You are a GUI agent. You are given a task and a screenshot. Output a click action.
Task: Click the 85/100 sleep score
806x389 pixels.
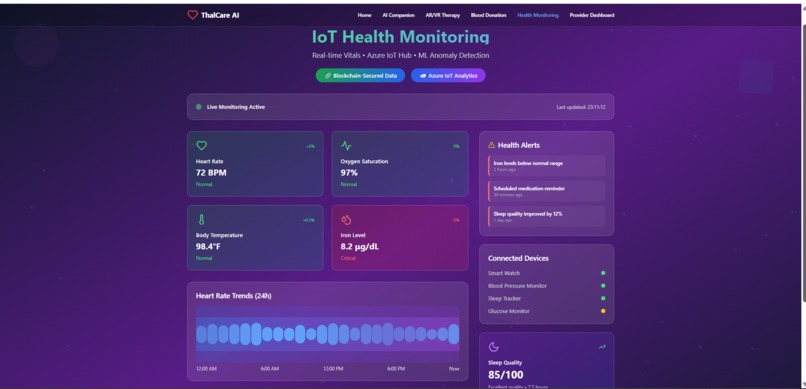[506, 375]
